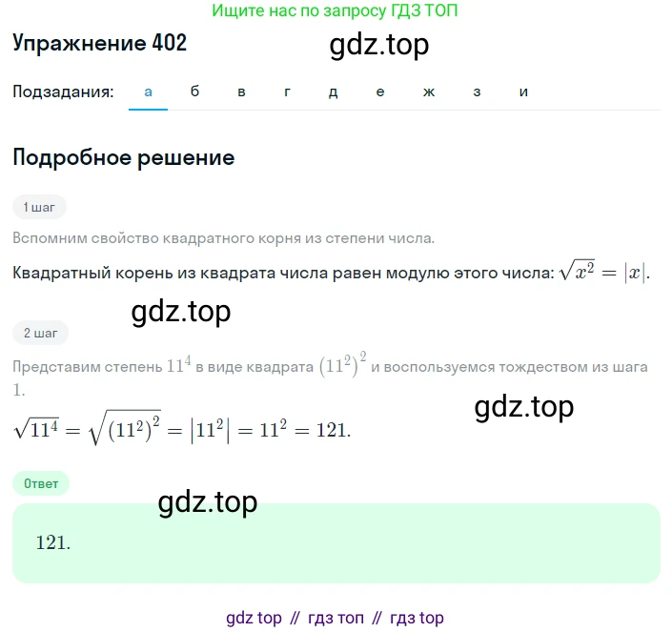
Task: Open subtask tab и
Action: (523, 92)
